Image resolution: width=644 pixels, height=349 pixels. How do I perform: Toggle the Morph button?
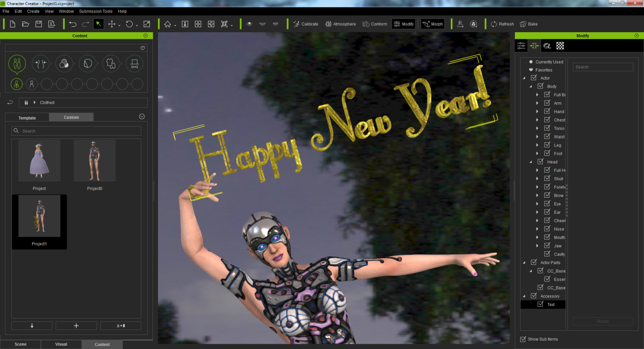432,24
